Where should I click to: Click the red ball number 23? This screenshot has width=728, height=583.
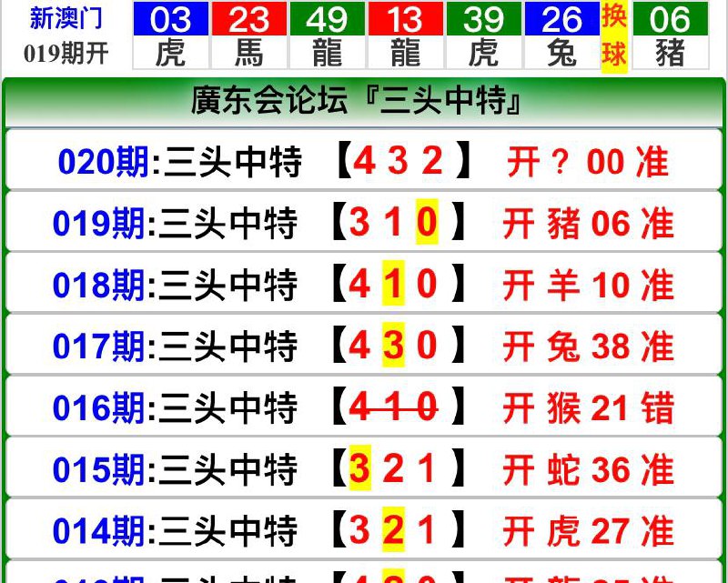[x=248, y=18]
